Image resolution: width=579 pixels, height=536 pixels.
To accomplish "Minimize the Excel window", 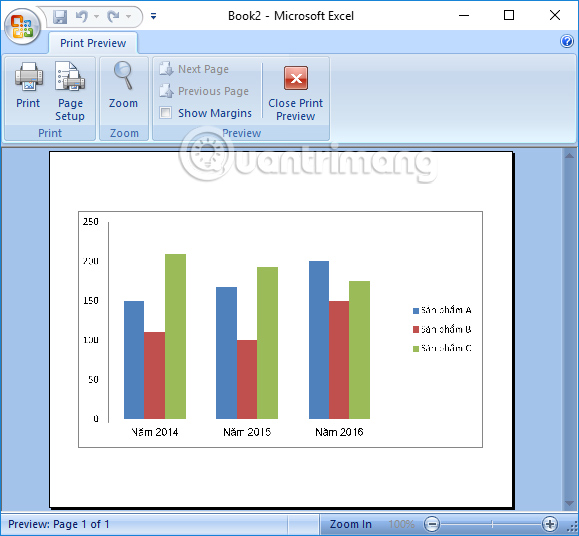I will pyautogui.click(x=464, y=16).
